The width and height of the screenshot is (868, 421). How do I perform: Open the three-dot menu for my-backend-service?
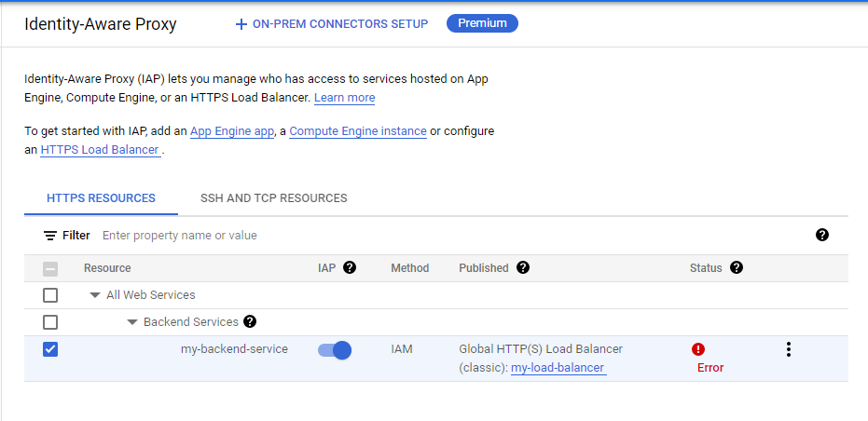click(x=789, y=349)
